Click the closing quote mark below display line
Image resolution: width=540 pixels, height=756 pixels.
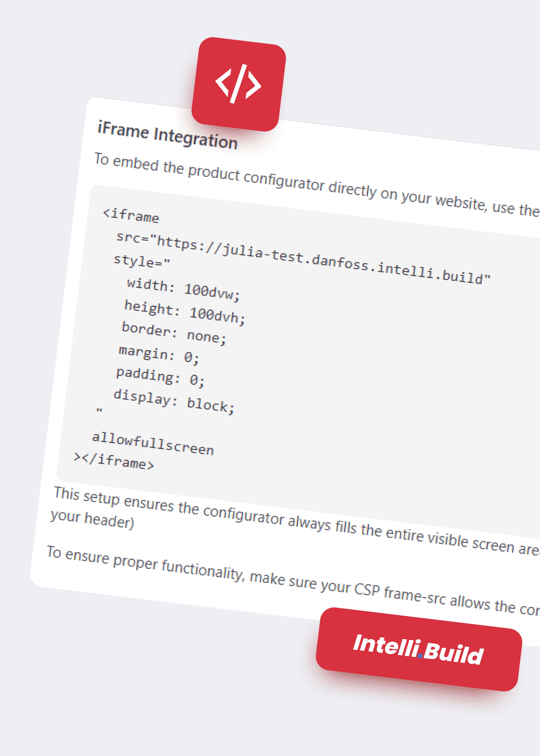[x=99, y=410]
